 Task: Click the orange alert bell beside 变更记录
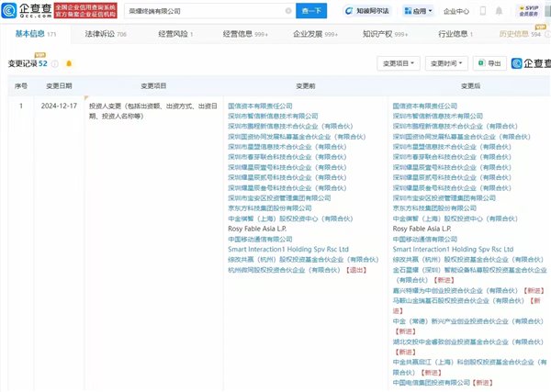[x=69, y=63]
